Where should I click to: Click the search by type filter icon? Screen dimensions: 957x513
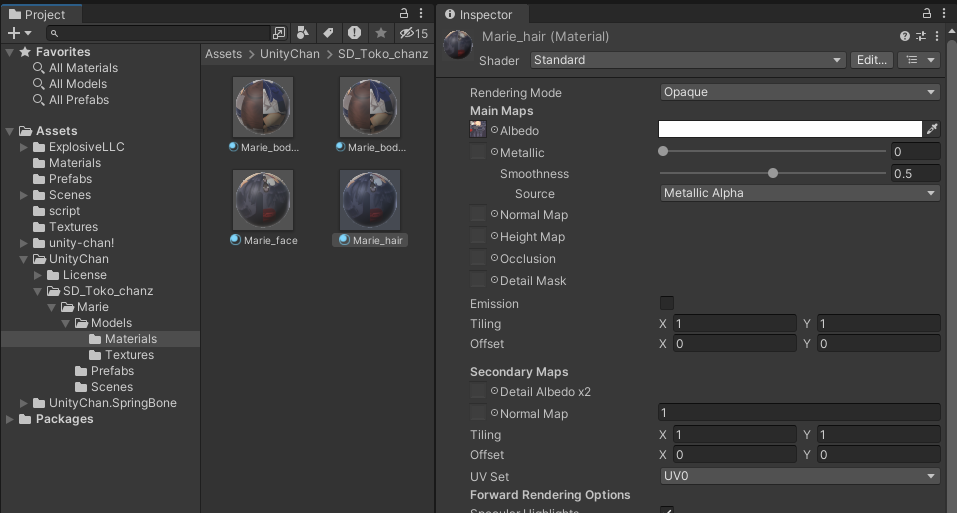[x=302, y=33]
